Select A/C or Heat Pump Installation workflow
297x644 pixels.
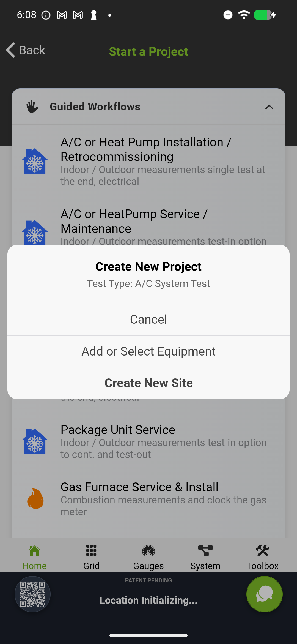click(x=146, y=149)
